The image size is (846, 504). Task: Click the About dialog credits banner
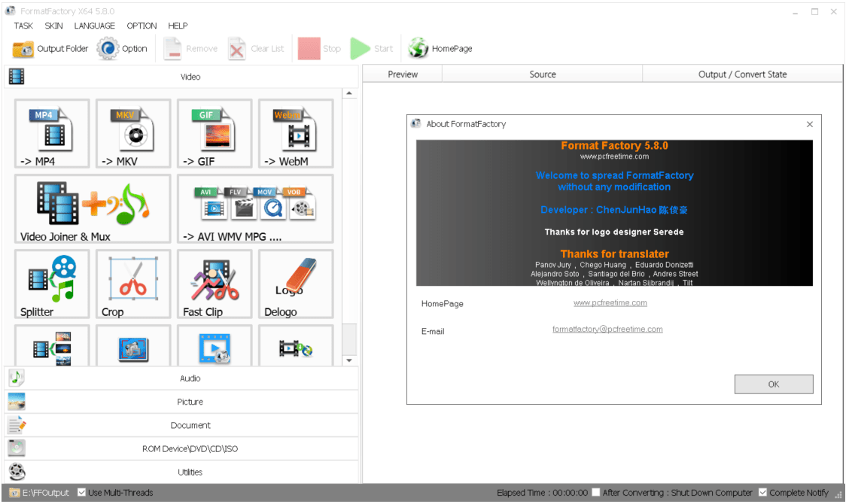click(x=614, y=213)
